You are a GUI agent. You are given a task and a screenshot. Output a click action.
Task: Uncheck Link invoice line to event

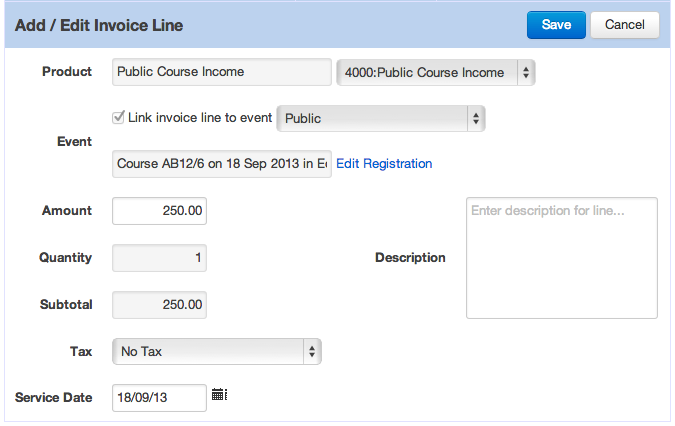tap(118, 117)
